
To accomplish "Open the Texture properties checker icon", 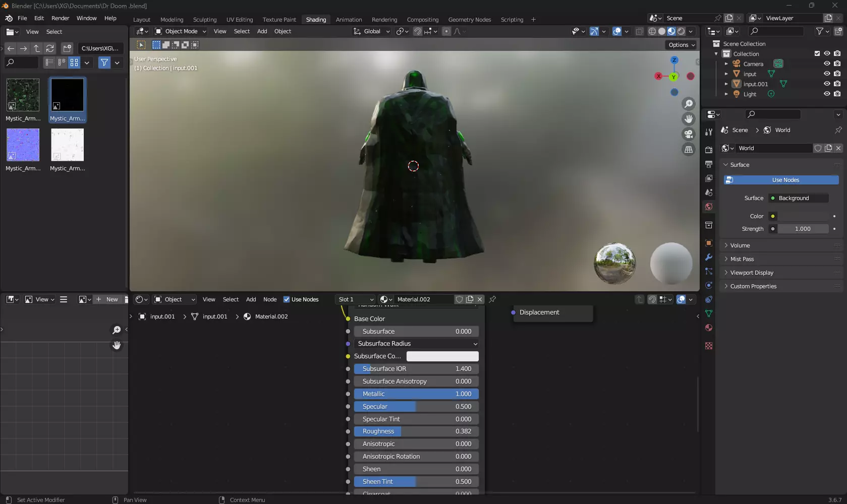I will tap(709, 346).
